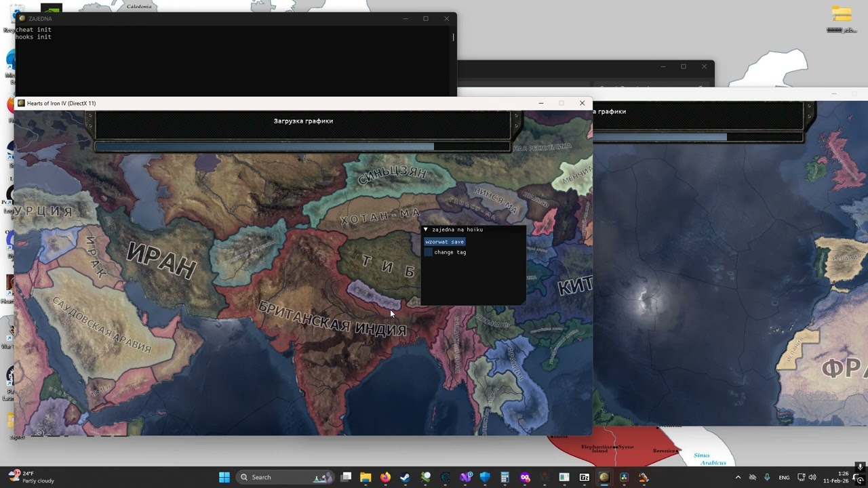Open the blue shield app in the taskbar
This screenshot has height=488, width=868.
pos(485,477)
